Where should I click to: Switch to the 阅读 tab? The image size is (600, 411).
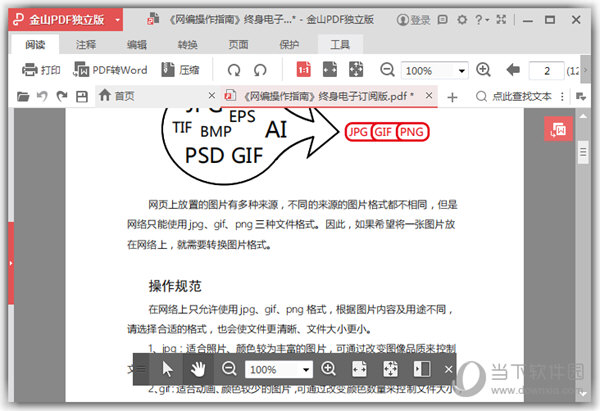pos(35,45)
